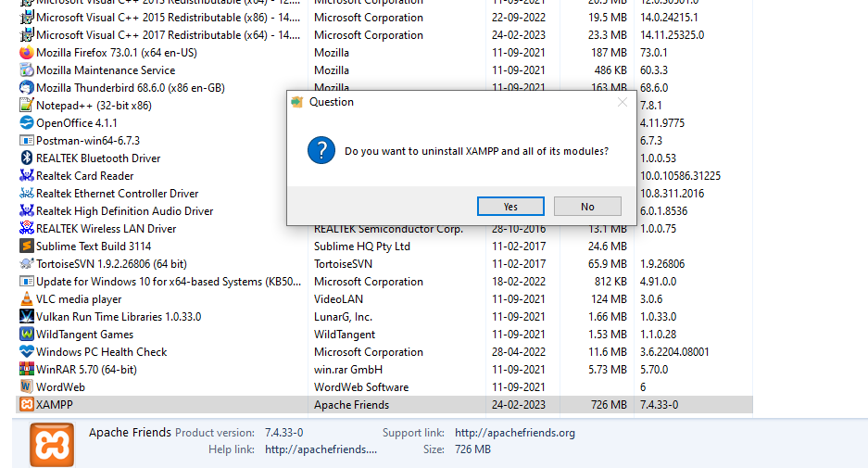868x468 pixels.
Task: Click Yes to confirm XAMPP uninstall
Action: [x=510, y=207]
